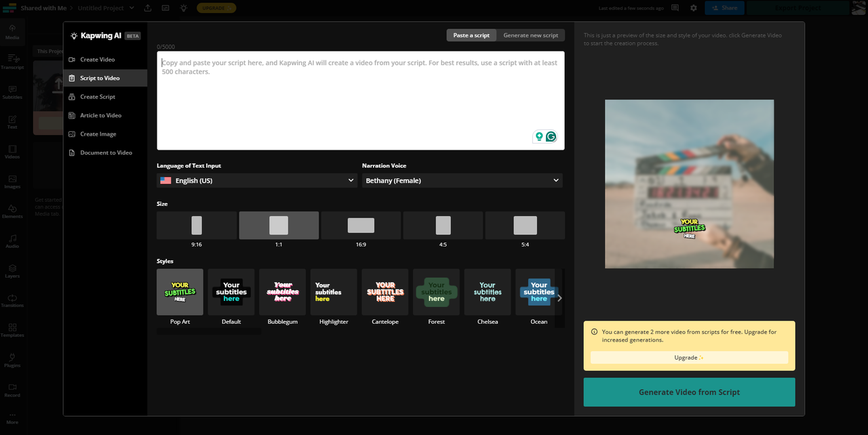Choose the 16:9 video size
The height and width of the screenshot is (435, 868).
pyautogui.click(x=361, y=225)
